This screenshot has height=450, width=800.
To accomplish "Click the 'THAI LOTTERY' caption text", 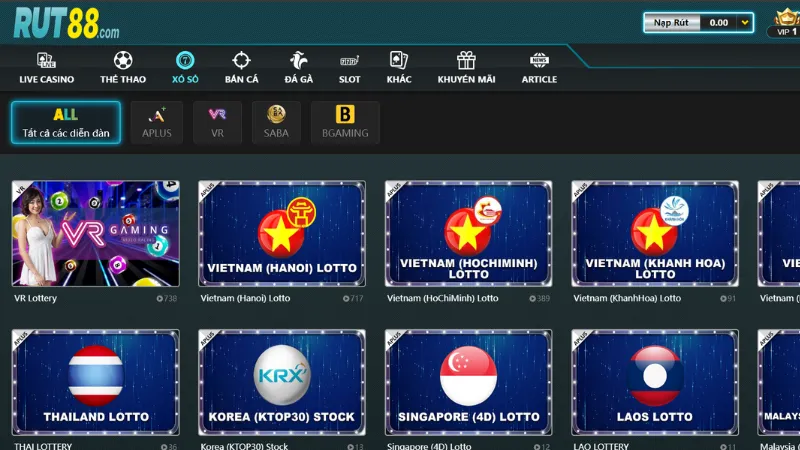I will click(43, 446).
